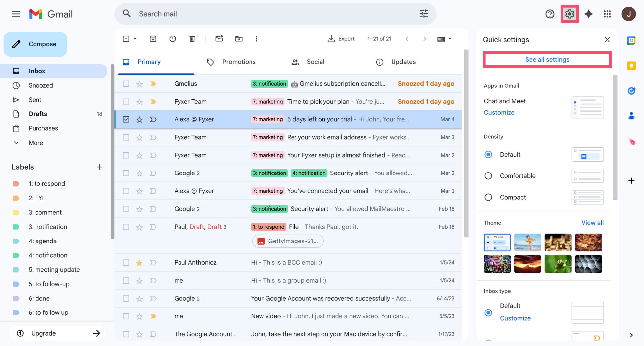Open Google Tasks in the side panel
Viewport: 644px width, 346px height.
point(631,91)
